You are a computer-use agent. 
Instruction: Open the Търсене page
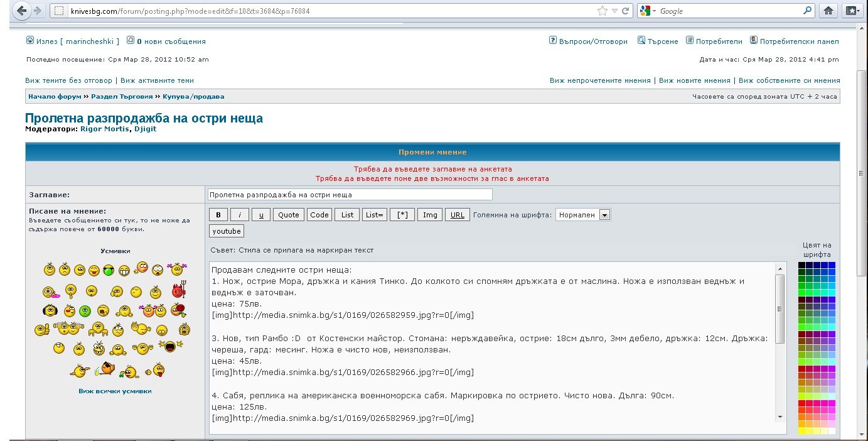coord(658,41)
